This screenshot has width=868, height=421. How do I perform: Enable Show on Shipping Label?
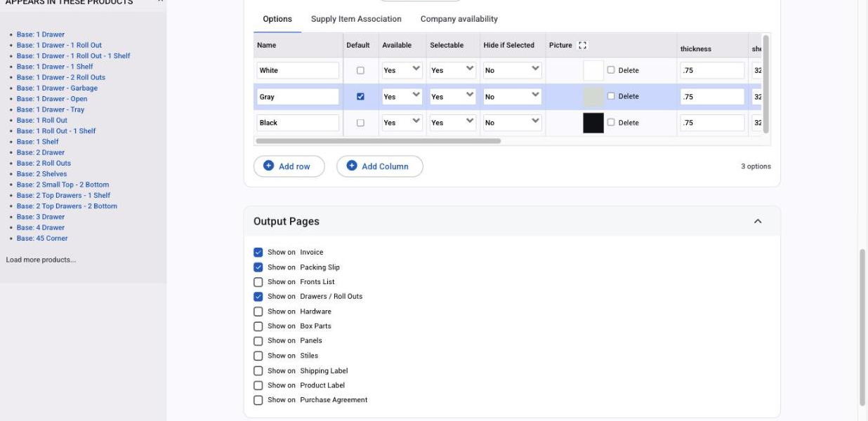[x=258, y=370]
